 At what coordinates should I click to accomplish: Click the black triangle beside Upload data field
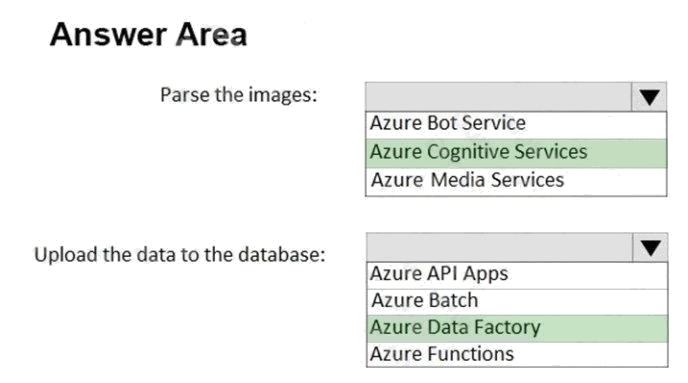pos(651,248)
